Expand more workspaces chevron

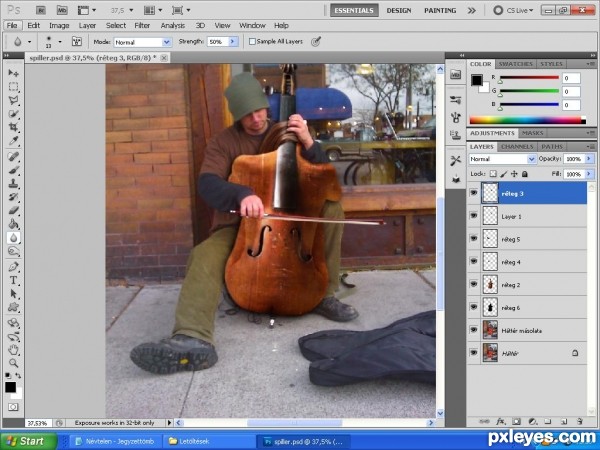click(x=471, y=11)
